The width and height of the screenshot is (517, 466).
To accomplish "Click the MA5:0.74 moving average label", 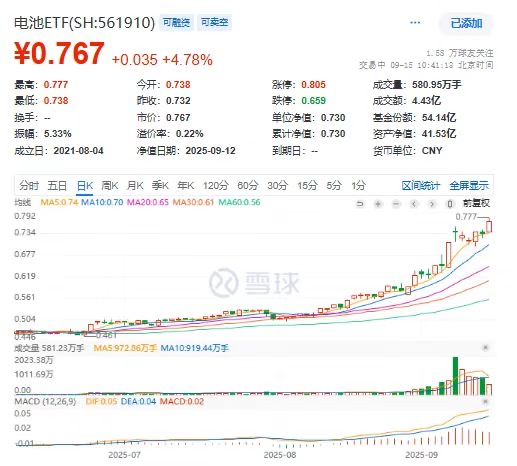I will click(59, 202).
